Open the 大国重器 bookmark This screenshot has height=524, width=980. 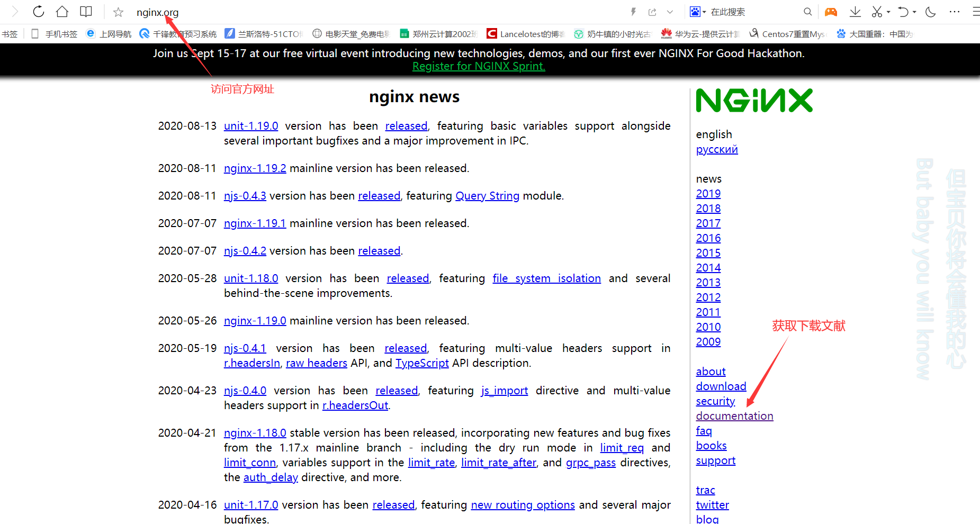click(875, 34)
